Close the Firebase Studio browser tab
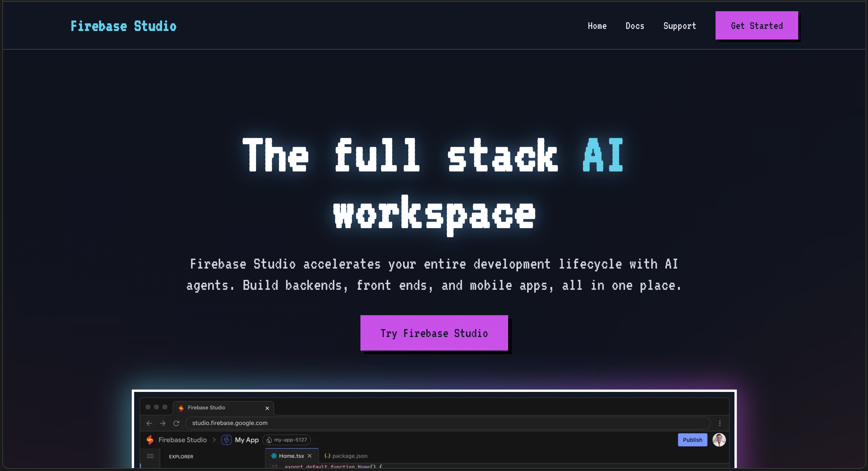 coord(267,408)
